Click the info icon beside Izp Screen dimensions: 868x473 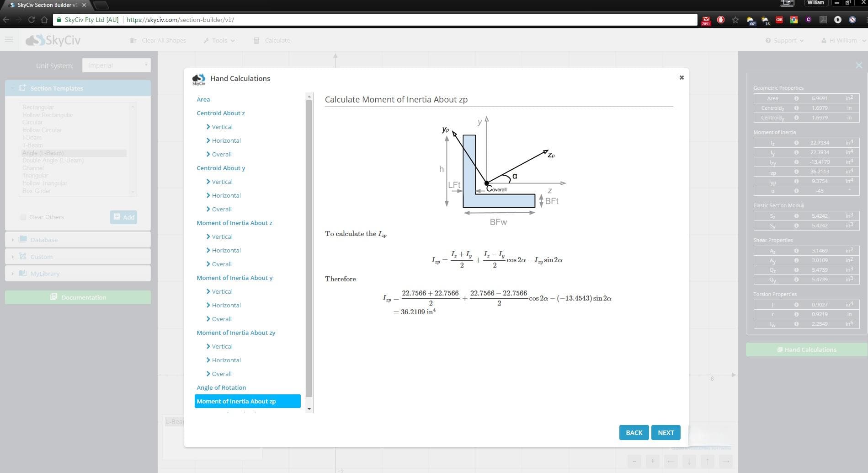tap(796, 172)
